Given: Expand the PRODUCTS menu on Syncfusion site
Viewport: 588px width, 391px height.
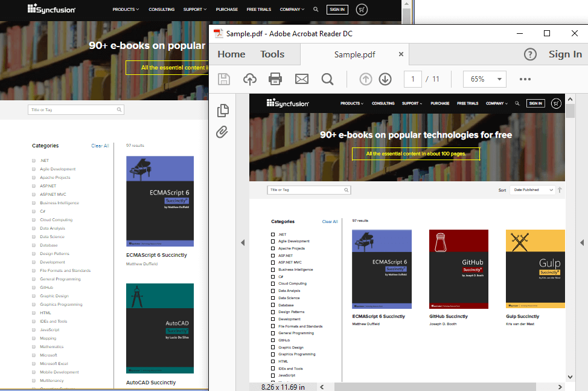Looking at the screenshot, I should click(x=126, y=10).
